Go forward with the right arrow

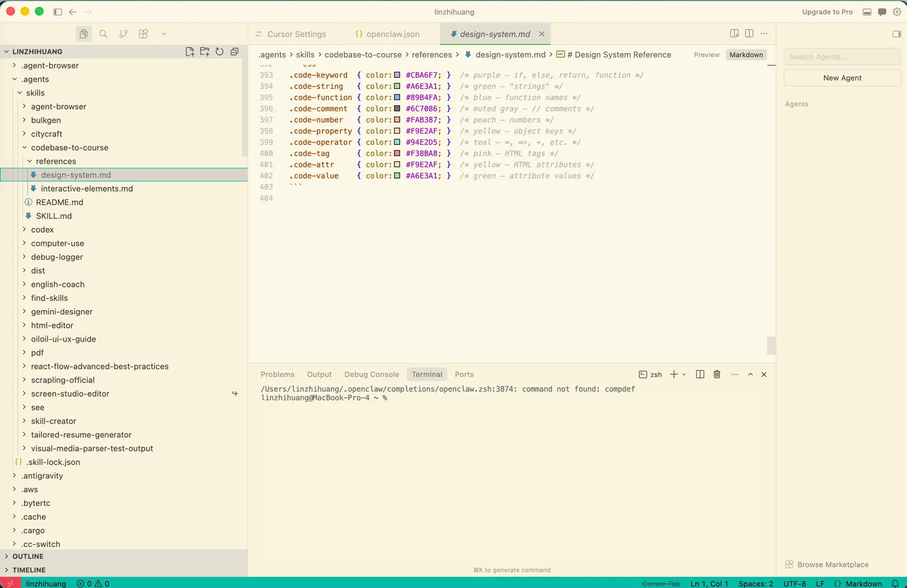pyautogui.click(x=88, y=12)
